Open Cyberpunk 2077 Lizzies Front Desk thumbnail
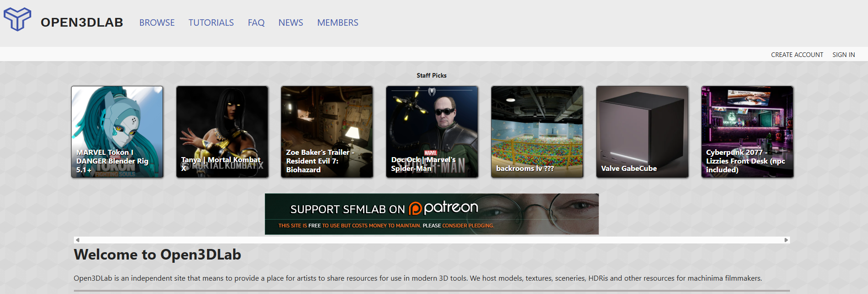This screenshot has width=868, height=294. tap(747, 132)
